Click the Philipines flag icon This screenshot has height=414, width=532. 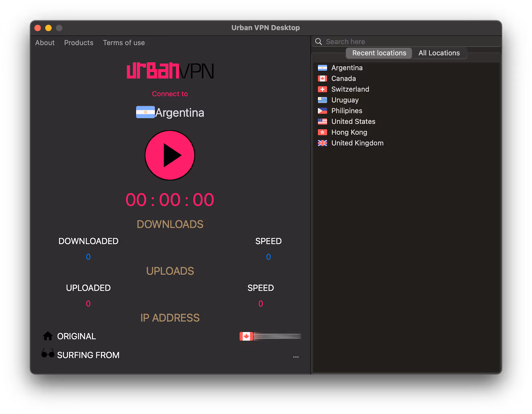[323, 111]
